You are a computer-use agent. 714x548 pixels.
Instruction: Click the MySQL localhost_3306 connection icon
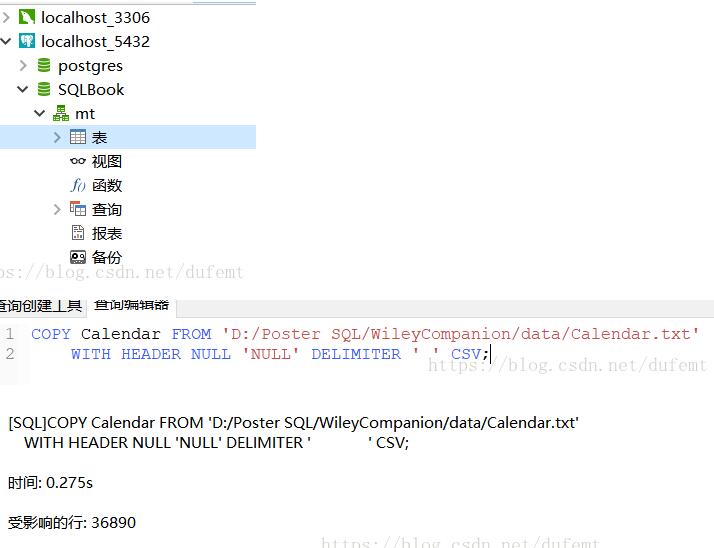point(26,17)
